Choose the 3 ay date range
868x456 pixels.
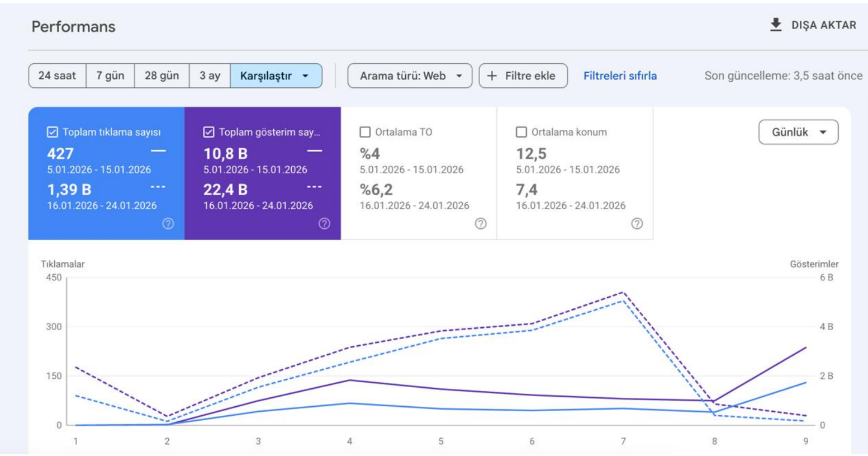coord(210,76)
